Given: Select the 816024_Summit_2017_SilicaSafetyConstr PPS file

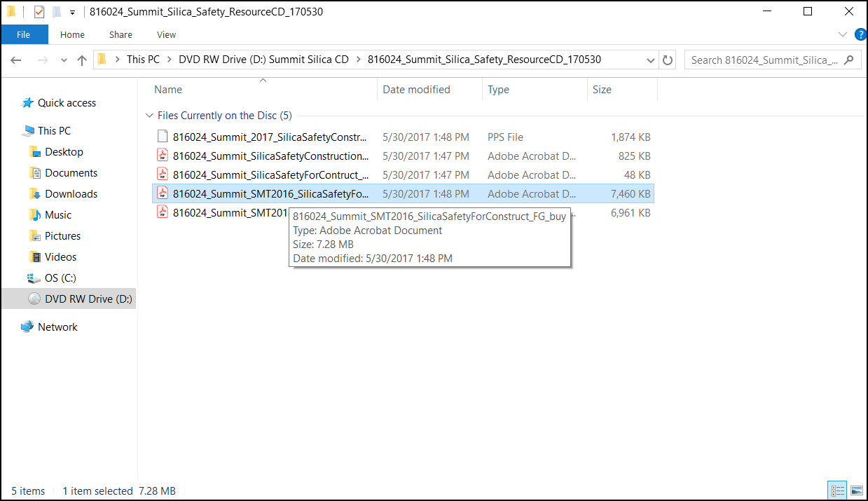Looking at the screenshot, I should 404,137.
